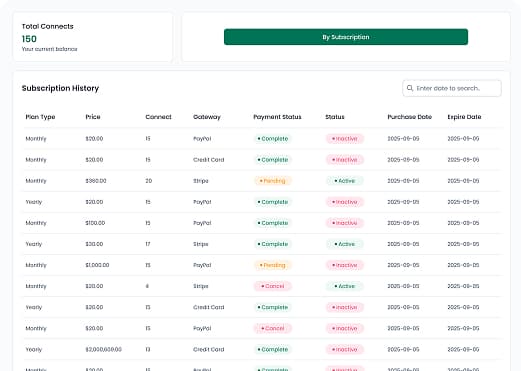
Task: Click the $380.00 price cell
Action: point(96,181)
